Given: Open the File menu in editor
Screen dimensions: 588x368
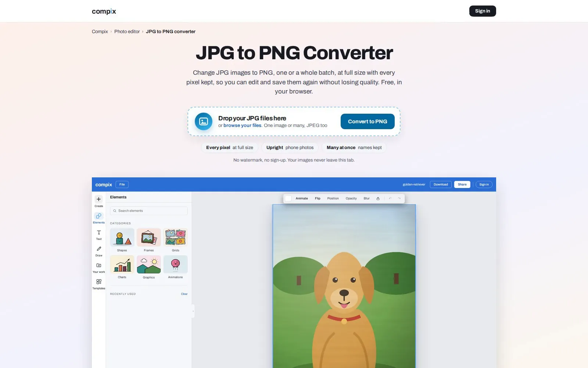Looking at the screenshot, I should click(122, 184).
